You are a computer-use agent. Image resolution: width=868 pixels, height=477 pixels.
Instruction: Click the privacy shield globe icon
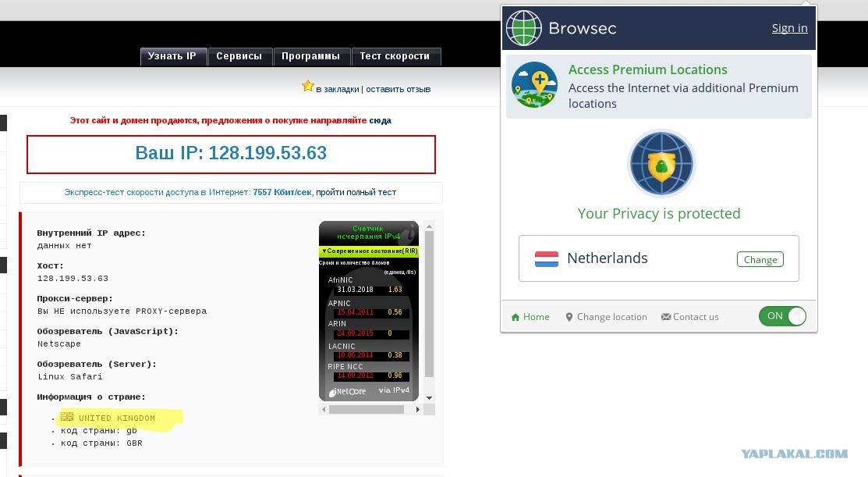pos(661,163)
